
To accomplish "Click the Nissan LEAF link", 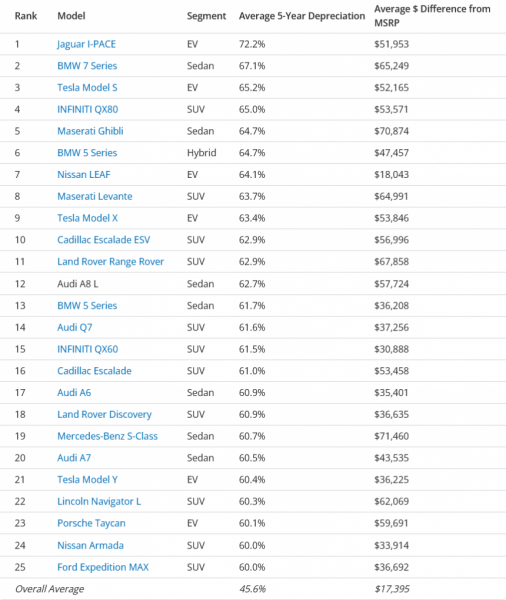I will 84,175.
